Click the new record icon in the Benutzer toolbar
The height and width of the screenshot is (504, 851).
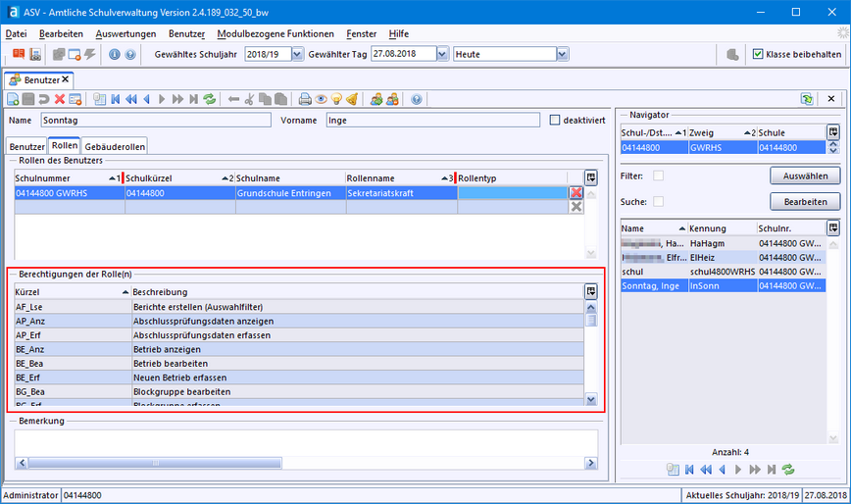[x=13, y=99]
